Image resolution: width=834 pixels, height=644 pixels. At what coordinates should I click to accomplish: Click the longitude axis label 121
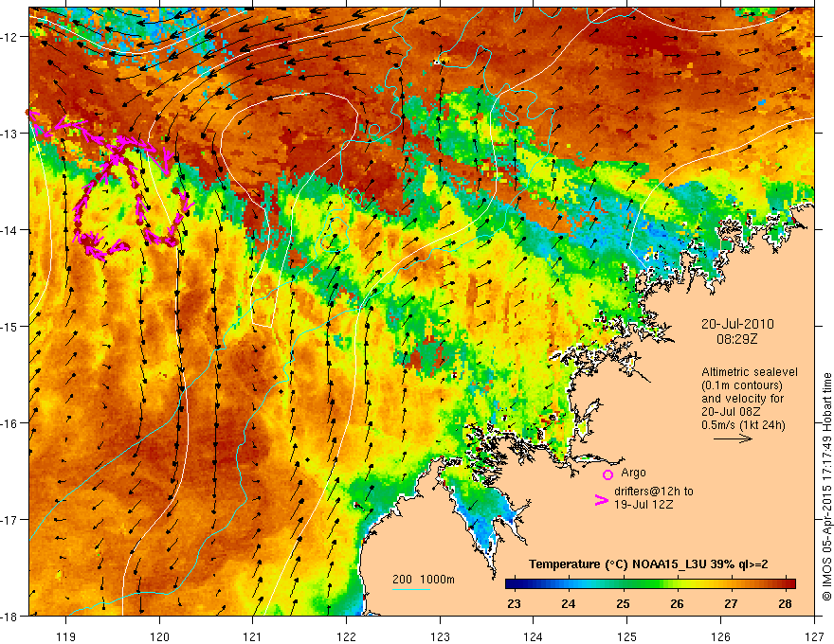click(x=253, y=636)
